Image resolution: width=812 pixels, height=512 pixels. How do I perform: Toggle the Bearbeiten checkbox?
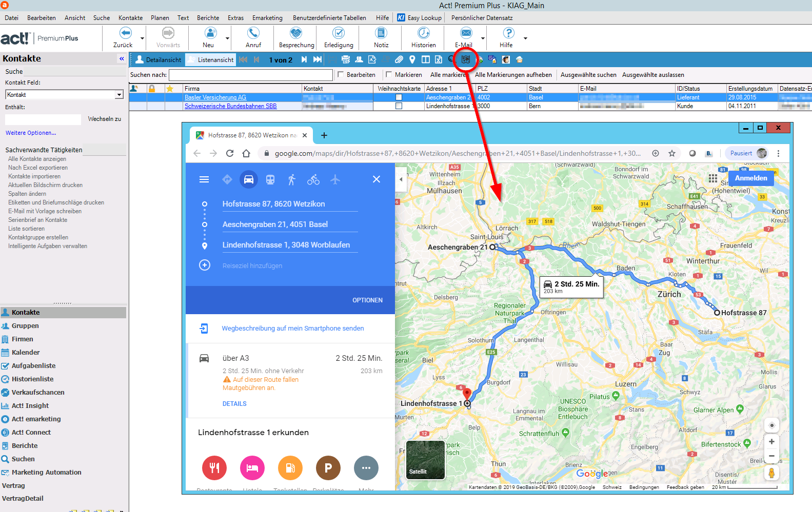340,75
